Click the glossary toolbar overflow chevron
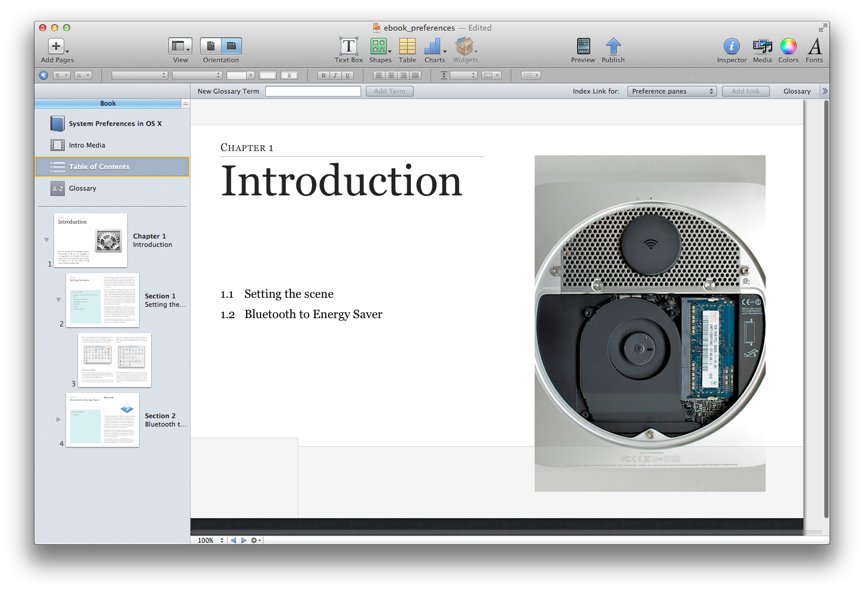This screenshot has height=592, width=864. point(824,92)
